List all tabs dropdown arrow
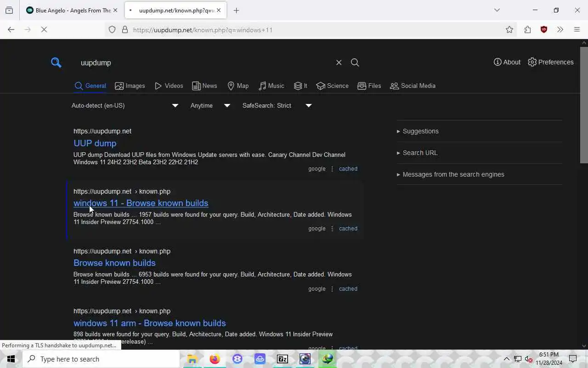588x368 pixels. coord(497,10)
